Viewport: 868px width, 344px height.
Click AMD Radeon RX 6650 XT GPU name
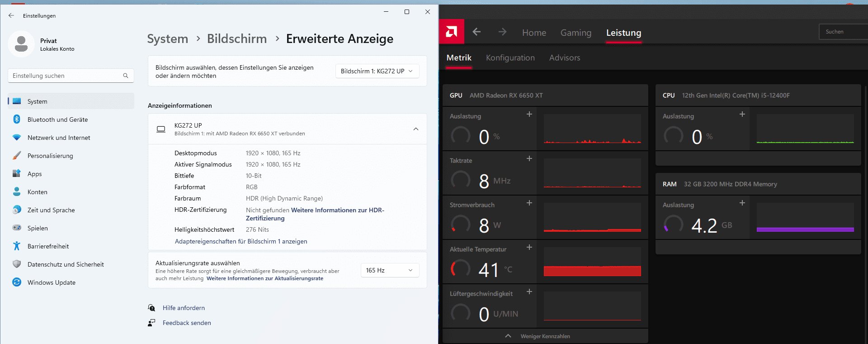point(506,96)
